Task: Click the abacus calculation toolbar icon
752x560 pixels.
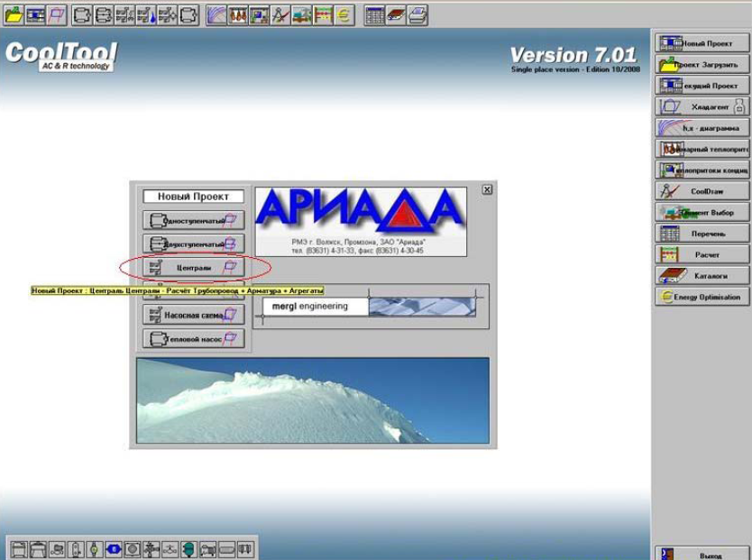Action: (x=323, y=15)
